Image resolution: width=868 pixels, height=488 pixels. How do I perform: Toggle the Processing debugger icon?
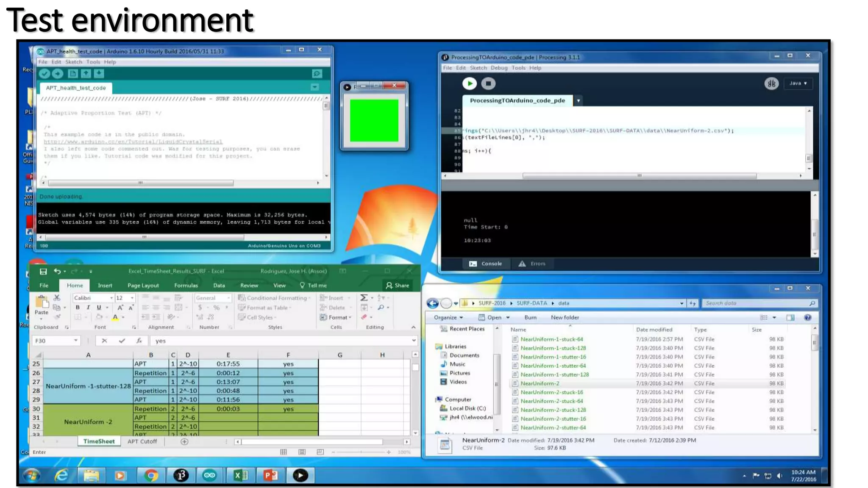(771, 83)
